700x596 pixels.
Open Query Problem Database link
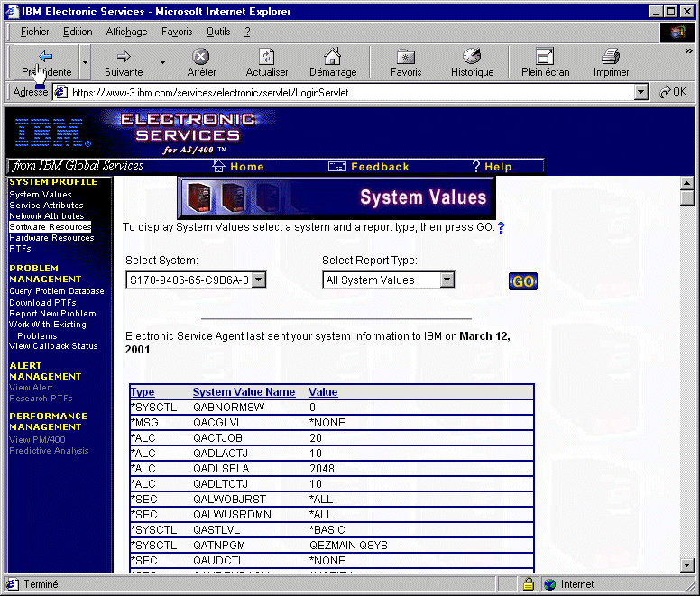(57, 291)
